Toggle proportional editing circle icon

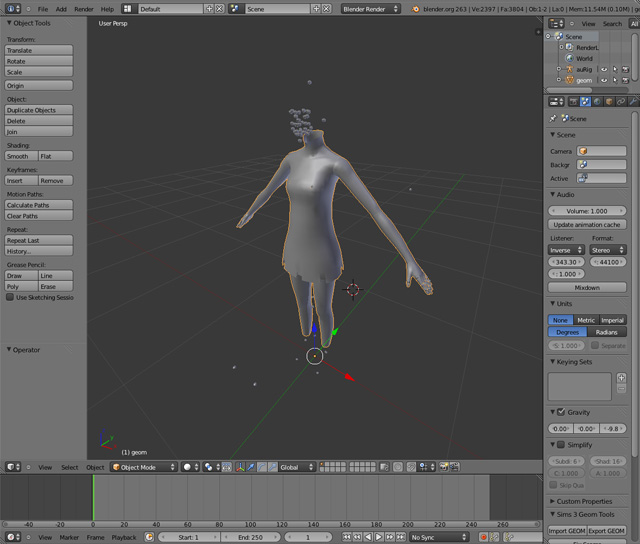click(398, 467)
